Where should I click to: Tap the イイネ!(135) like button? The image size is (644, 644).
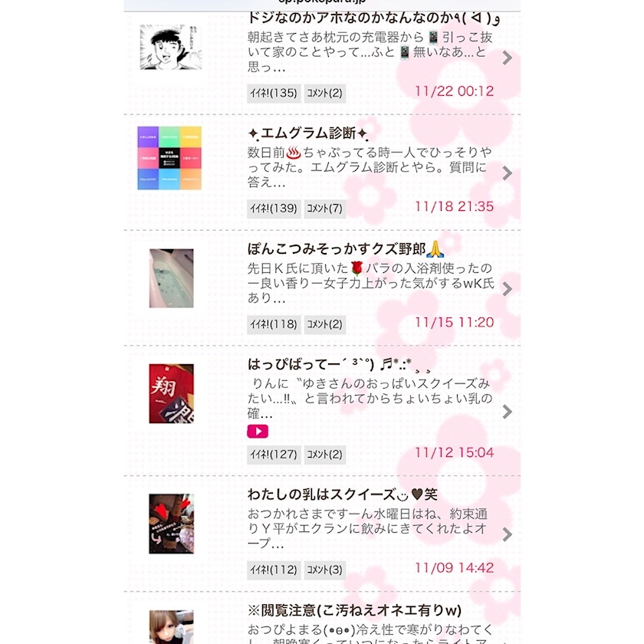tap(274, 94)
